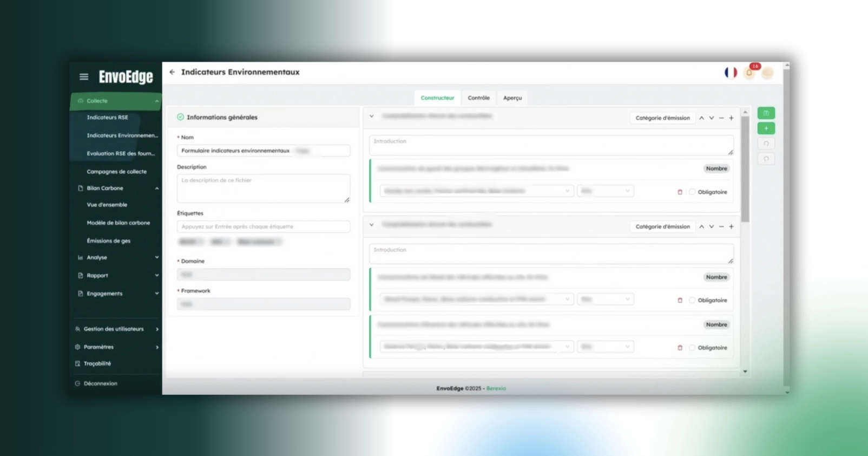Click the form builder vertical scrollbar
The height and width of the screenshot is (456, 868).
pyautogui.click(x=745, y=169)
